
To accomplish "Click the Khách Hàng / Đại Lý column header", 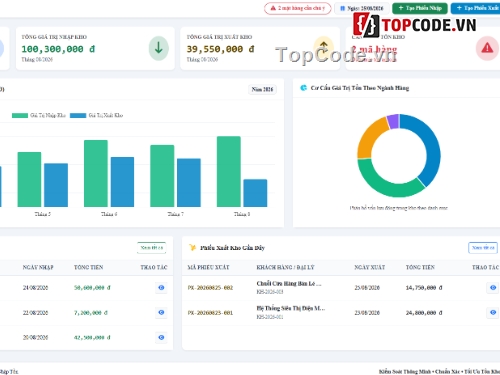I will pyautogui.click(x=285, y=267).
